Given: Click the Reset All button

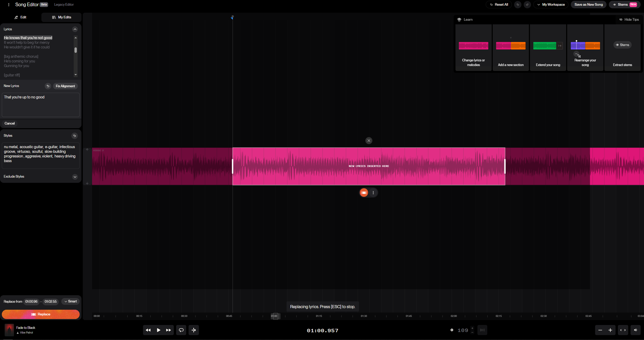Looking at the screenshot, I should (499, 5).
